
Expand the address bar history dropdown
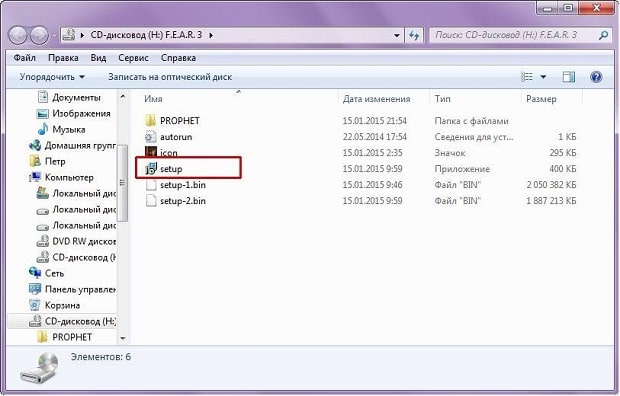(x=397, y=35)
